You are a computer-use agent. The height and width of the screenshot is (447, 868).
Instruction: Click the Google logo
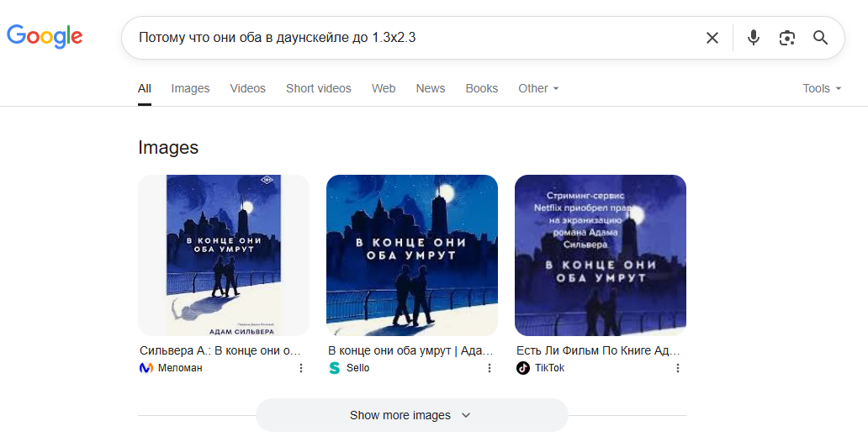pos(45,36)
